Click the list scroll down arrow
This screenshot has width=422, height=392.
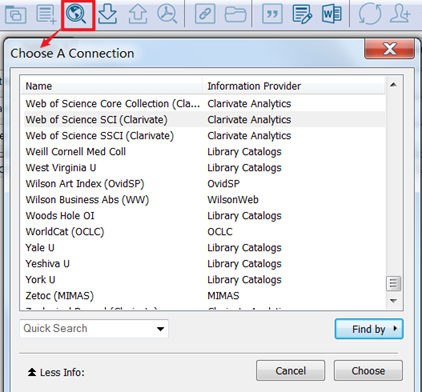click(x=393, y=301)
